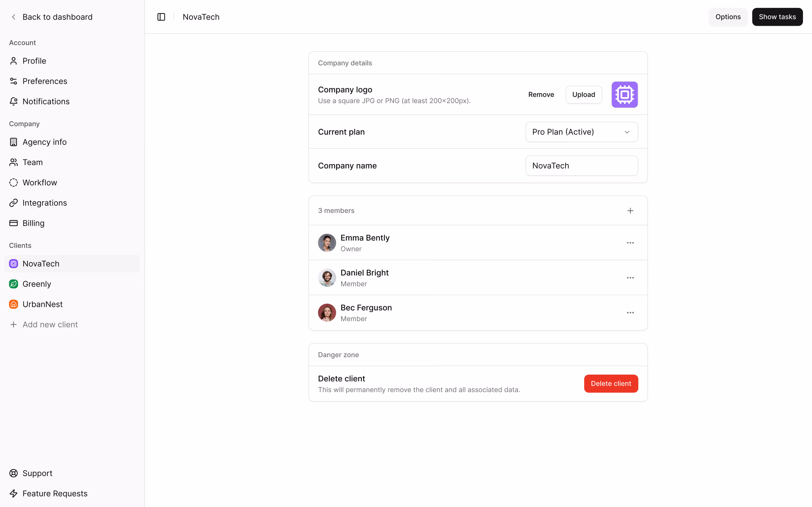The height and width of the screenshot is (507, 812).
Task: Open the ellipsis menu for Bec Ferguson
Action: [630, 312]
